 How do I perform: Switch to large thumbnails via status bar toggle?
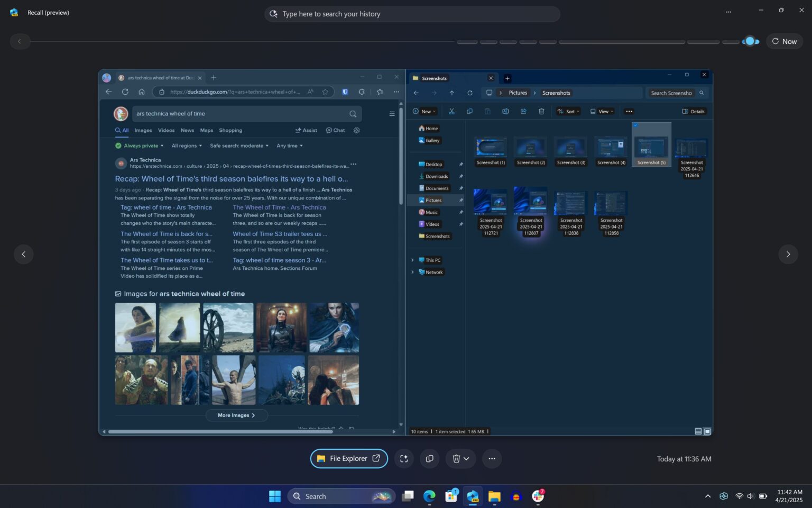(x=707, y=431)
